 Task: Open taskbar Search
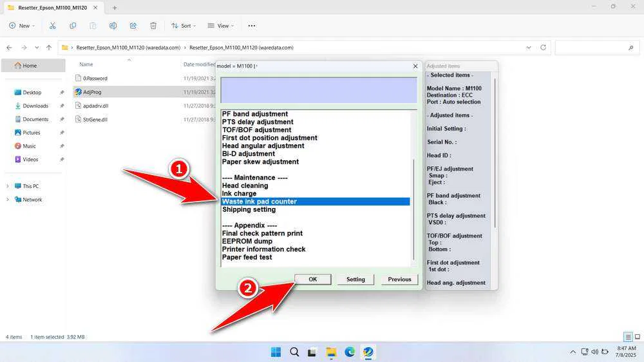click(294, 352)
